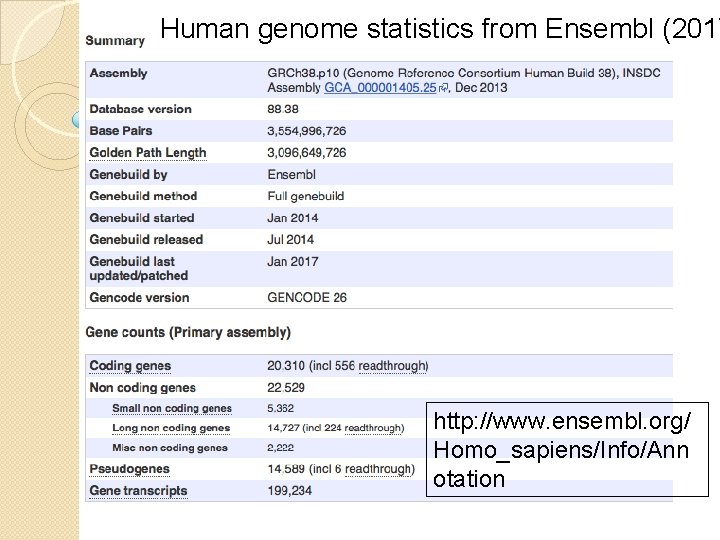Select the value 'Jul 2014'
The image size is (720, 540).
[291, 240]
